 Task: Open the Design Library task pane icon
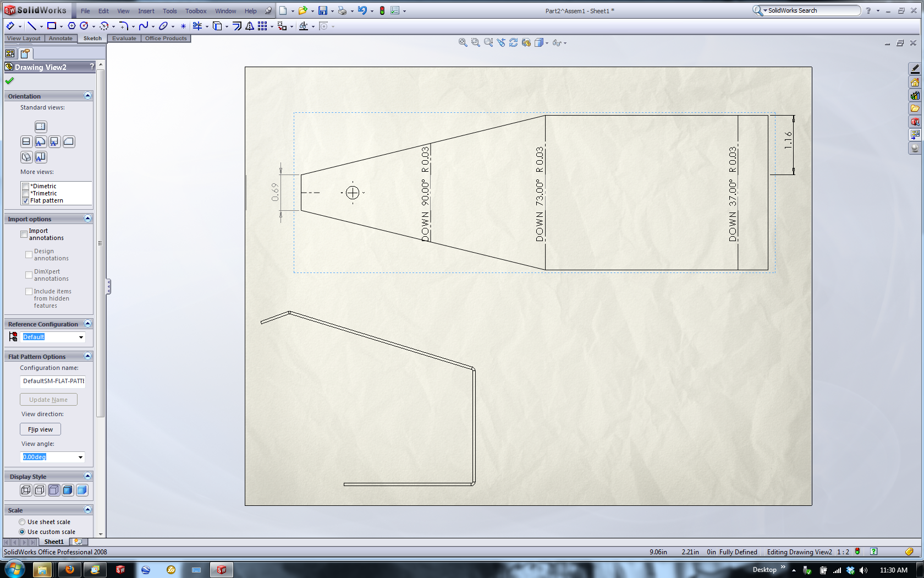(915, 95)
